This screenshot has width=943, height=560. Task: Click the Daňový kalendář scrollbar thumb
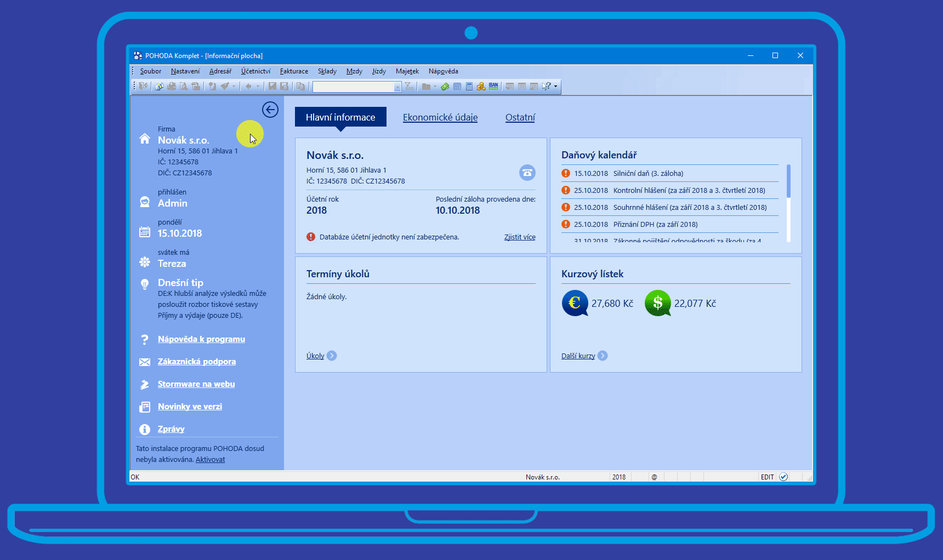coord(788,181)
